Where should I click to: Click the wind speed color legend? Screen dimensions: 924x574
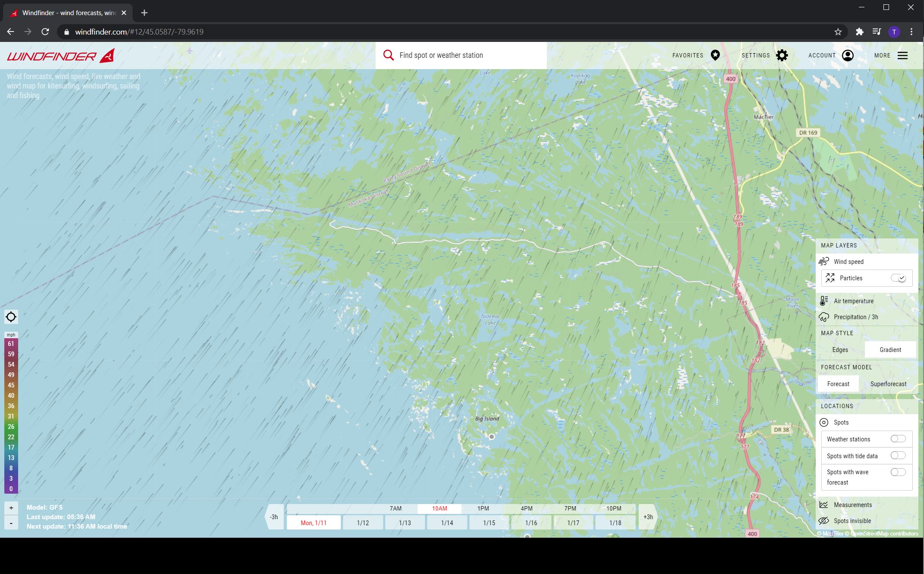(x=10, y=415)
